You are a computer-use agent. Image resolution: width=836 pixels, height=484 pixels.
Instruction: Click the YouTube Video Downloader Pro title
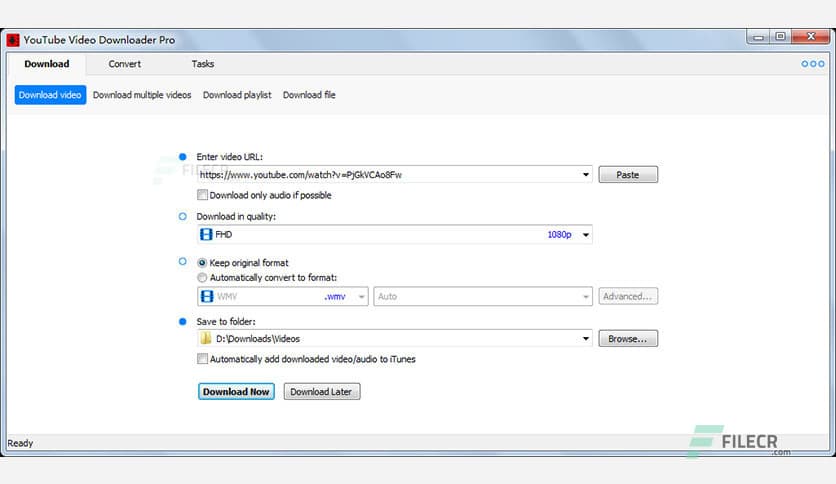tap(99, 40)
